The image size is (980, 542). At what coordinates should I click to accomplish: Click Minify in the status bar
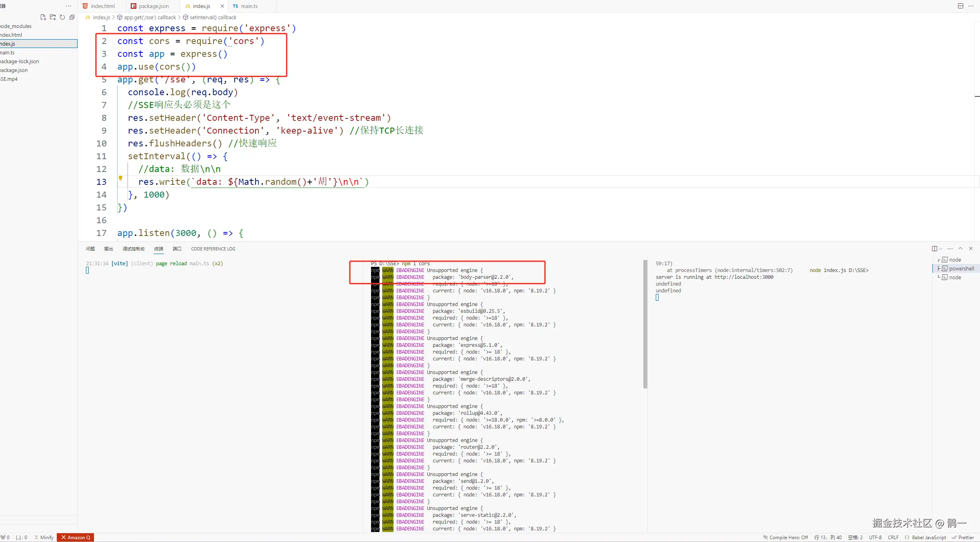44,538
